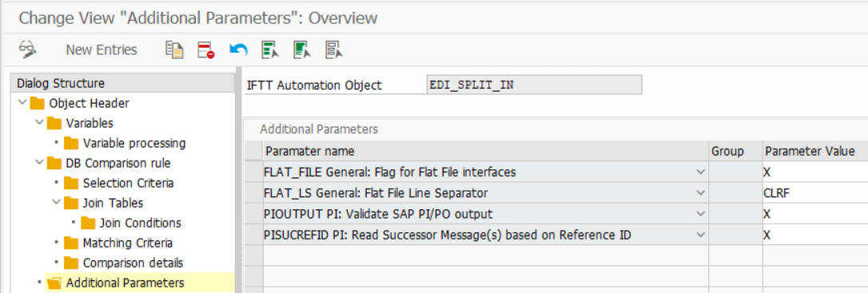Click the Display/Change glasses icon
Screen dimensions: 868x293
[x=27, y=49]
